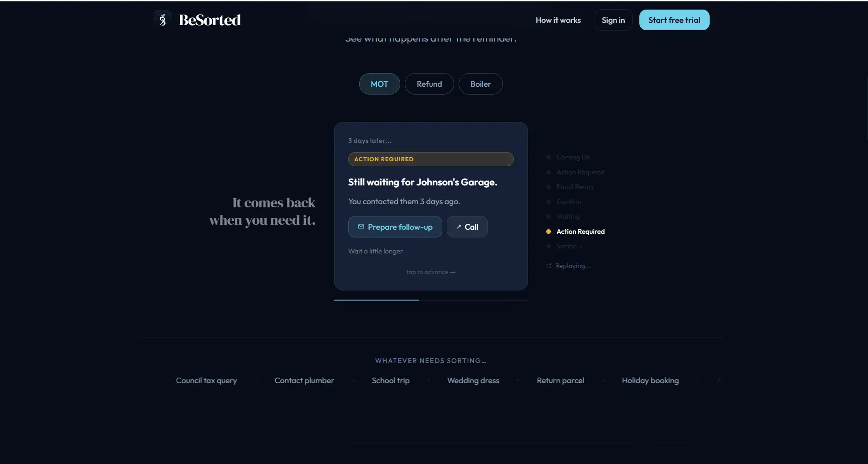This screenshot has width=868, height=464.
Task: Click Wait a little longer link
Action: point(375,251)
